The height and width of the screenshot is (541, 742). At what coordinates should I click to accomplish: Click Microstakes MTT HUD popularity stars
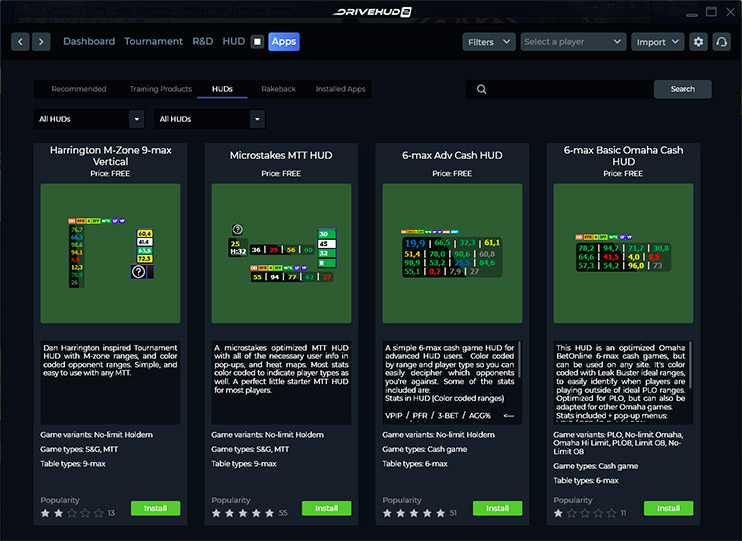pyautogui.click(x=243, y=513)
